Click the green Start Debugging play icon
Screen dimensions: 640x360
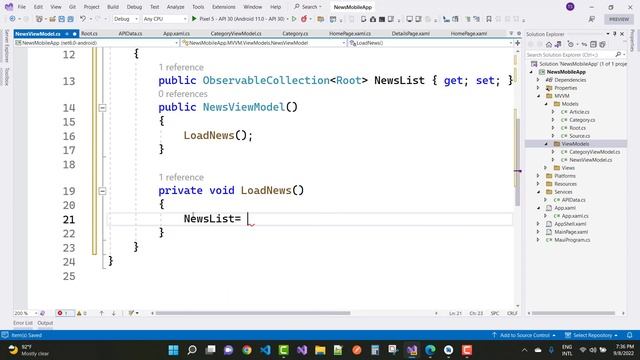click(194, 19)
